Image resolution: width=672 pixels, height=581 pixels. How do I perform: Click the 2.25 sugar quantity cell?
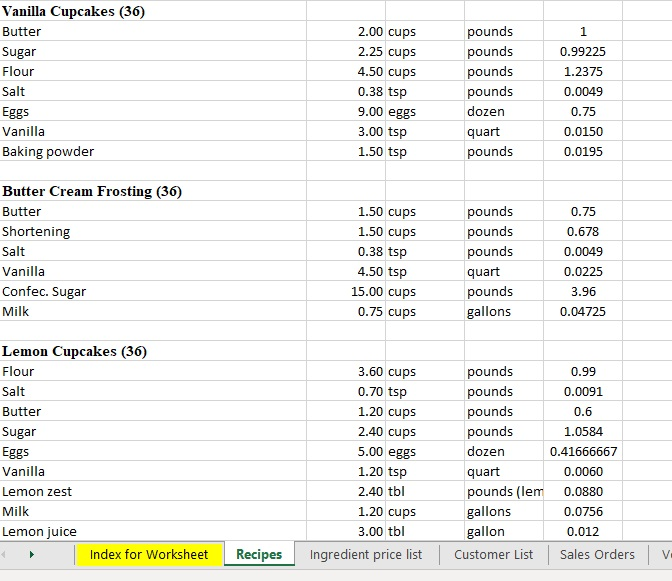[346, 51]
